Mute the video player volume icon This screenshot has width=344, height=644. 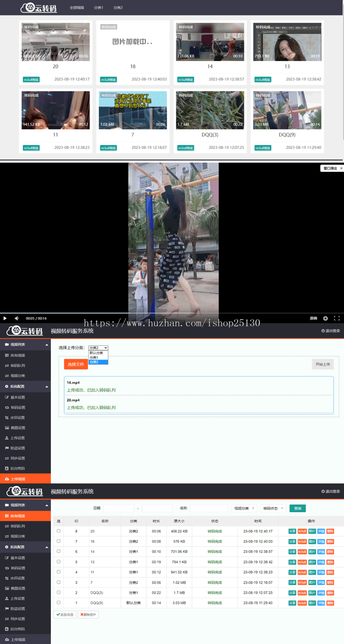(x=17, y=318)
